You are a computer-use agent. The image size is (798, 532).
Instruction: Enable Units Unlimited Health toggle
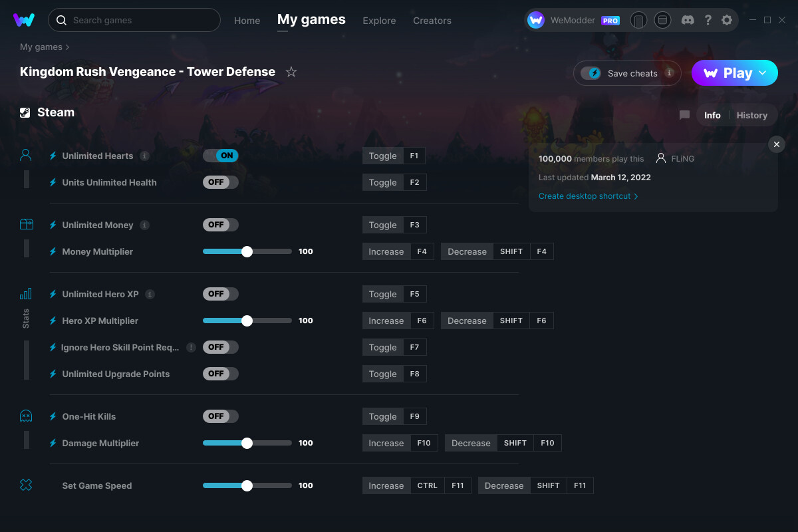(221, 182)
